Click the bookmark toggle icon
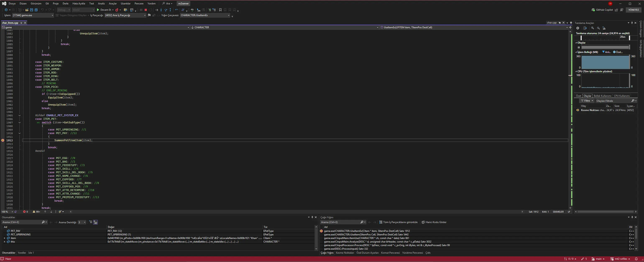This screenshot has width=644, height=262. [x=220, y=10]
